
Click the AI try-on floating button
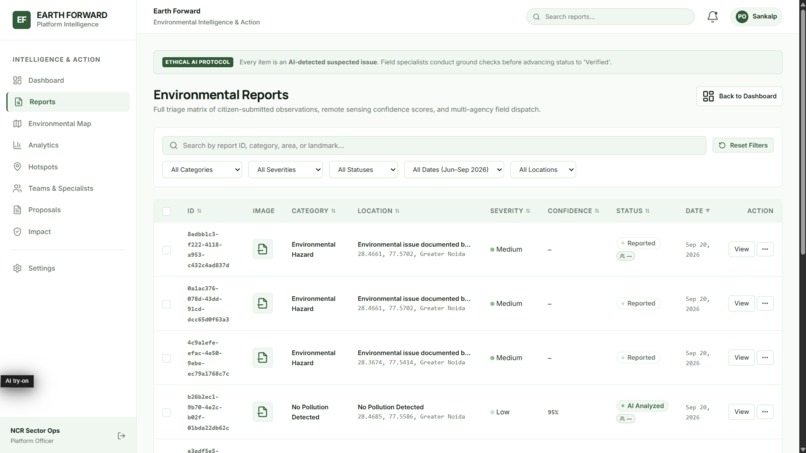pos(17,381)
